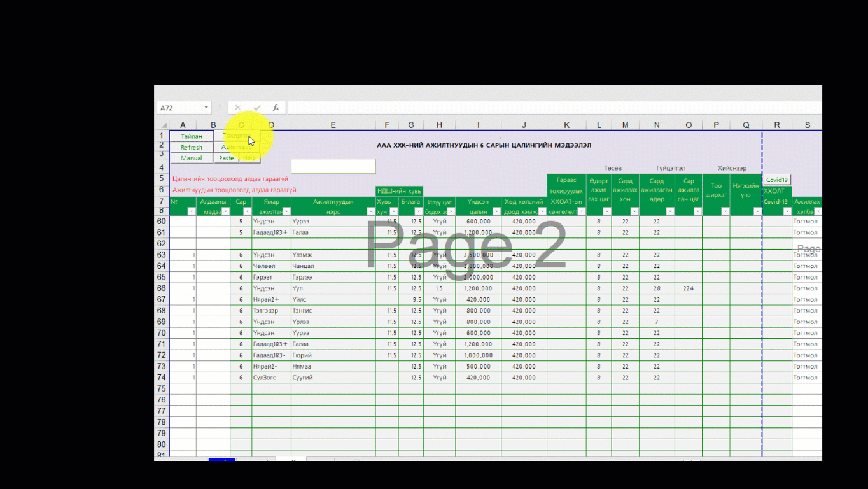Click the Automatic button

coord(237,147)
